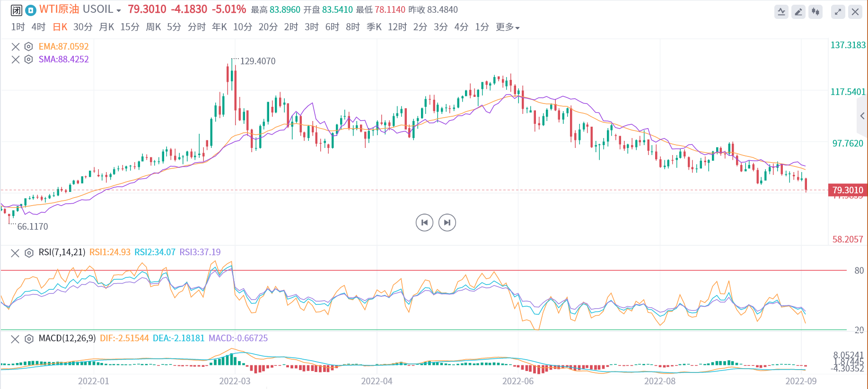Screen dimensions: 868x389
Task: Switch to 3分 timeframe
Action: 441,27
